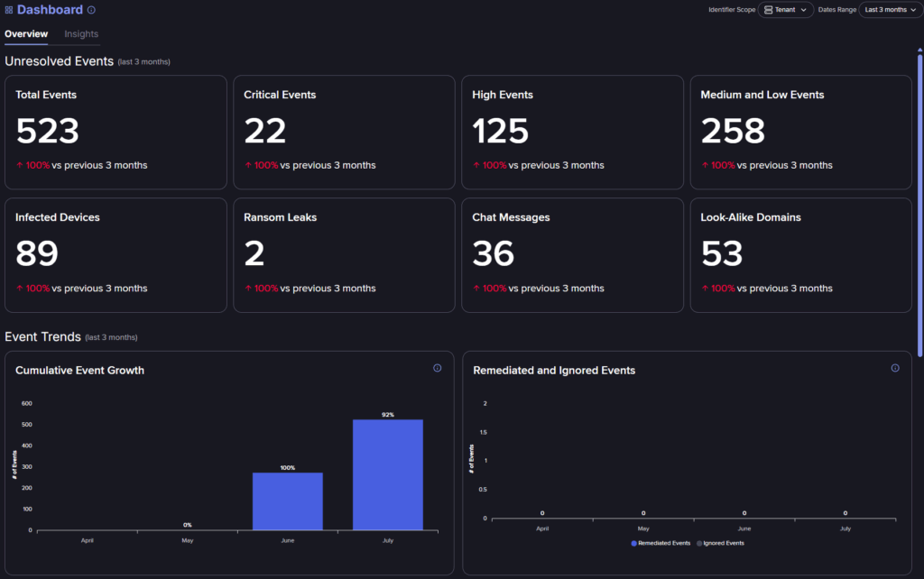The image size is (924, 579).
Task: Toggle Remediated Events legend item
Action: tap(660, 543)
